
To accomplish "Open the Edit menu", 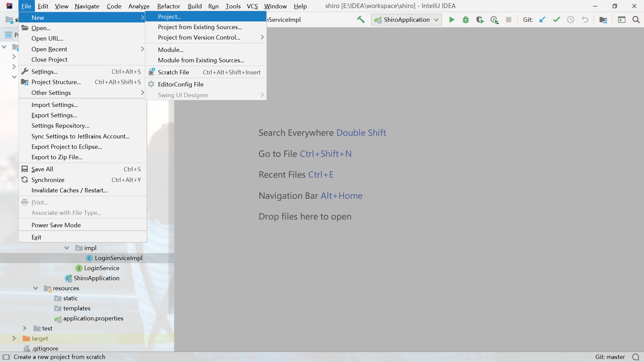I will tap(43, 6).
